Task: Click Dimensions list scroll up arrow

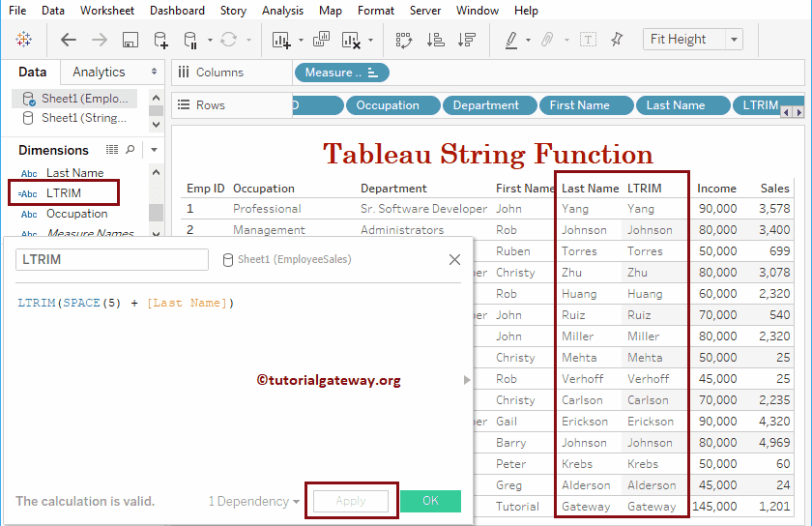Action: coord(156,172)
